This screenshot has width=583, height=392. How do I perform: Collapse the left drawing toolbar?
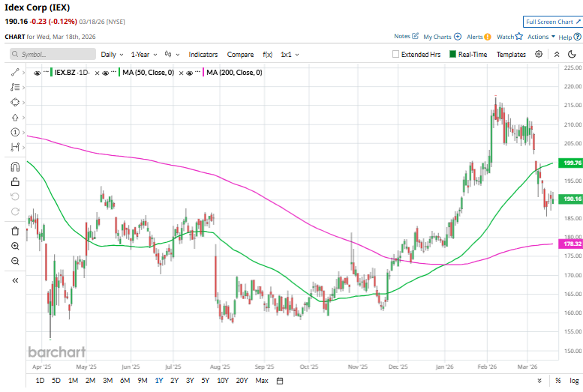coord(15,280)
